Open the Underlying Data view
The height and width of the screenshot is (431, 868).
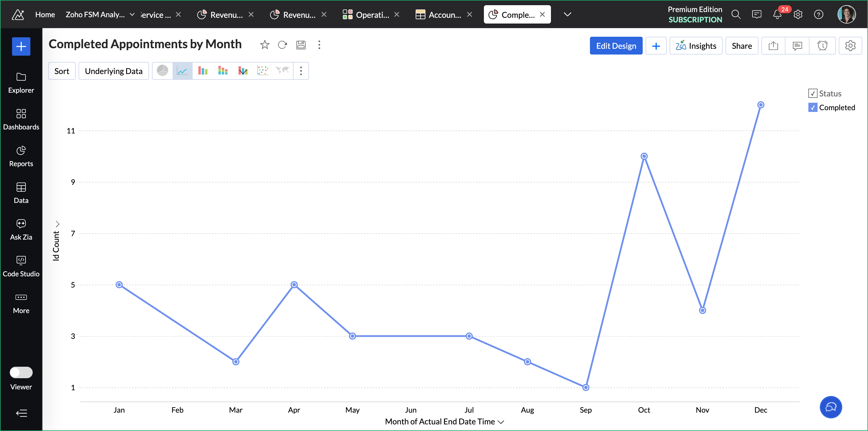(114, 71)
